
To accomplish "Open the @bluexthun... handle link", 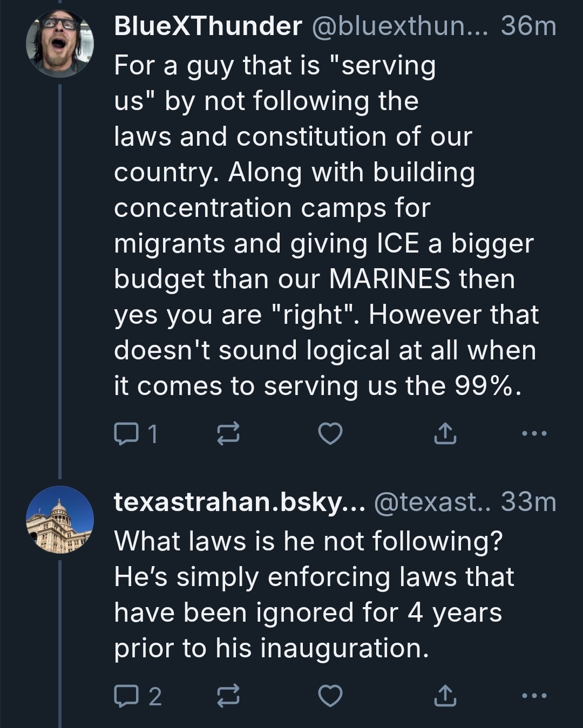I will click(398, 26).
